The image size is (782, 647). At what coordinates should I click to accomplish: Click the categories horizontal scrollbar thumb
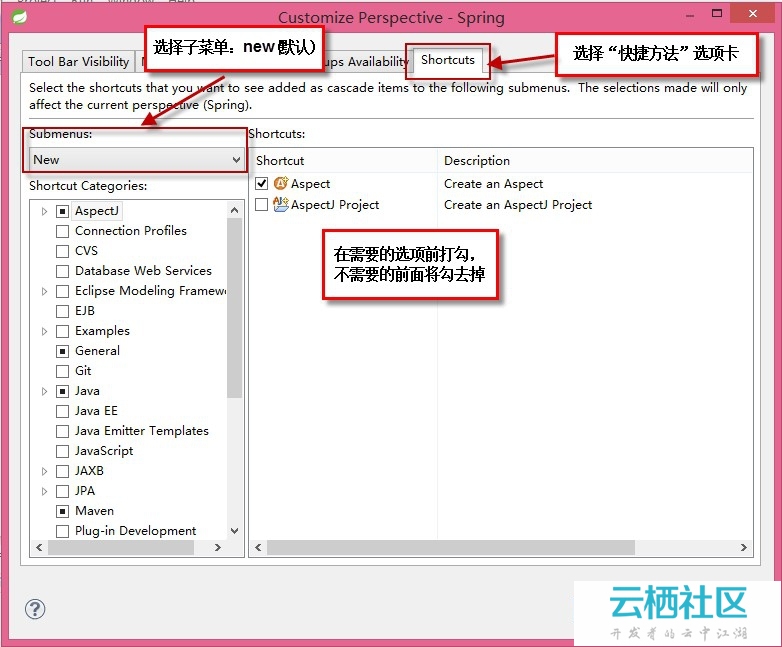121,547
